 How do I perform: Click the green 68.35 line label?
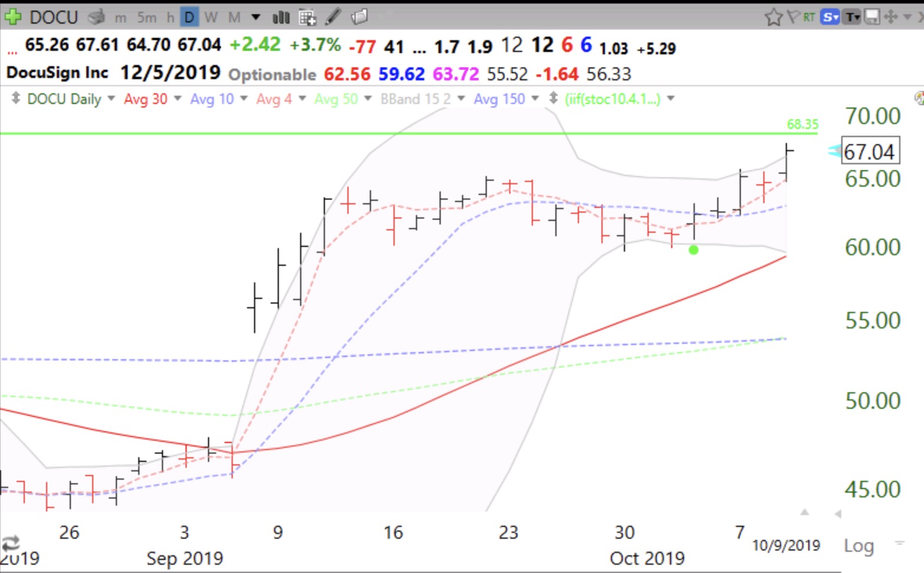tap(802, 124)
